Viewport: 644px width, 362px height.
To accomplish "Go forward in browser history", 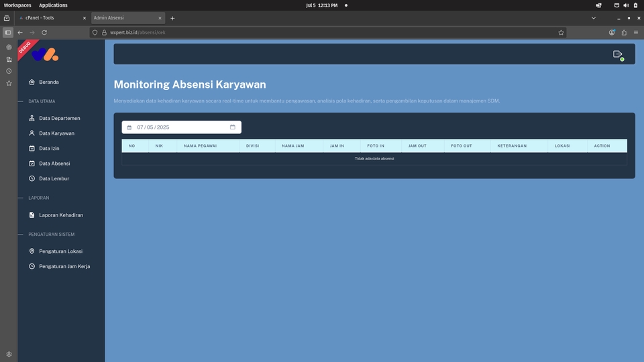I will [32, 32].
